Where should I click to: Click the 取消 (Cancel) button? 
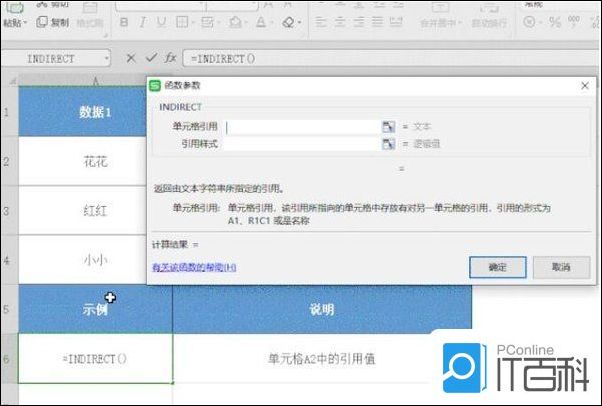coord(561,267)
